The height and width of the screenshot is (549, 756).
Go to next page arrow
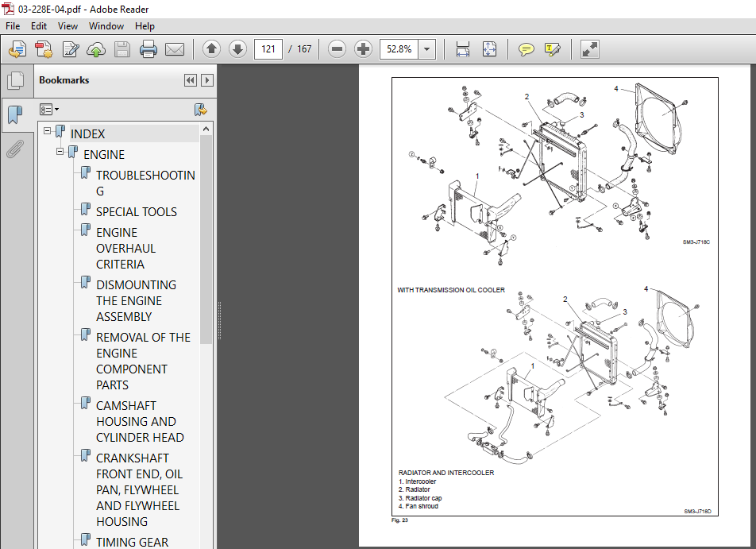237,49
